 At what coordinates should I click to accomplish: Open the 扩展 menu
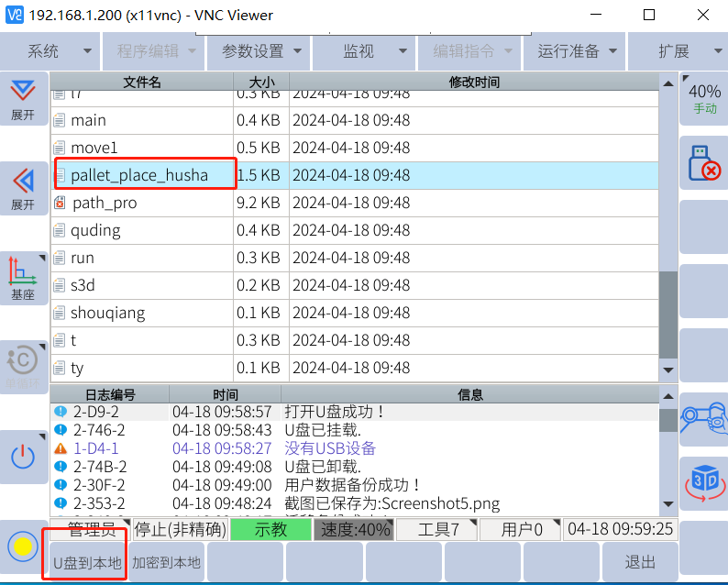point(678,51)
